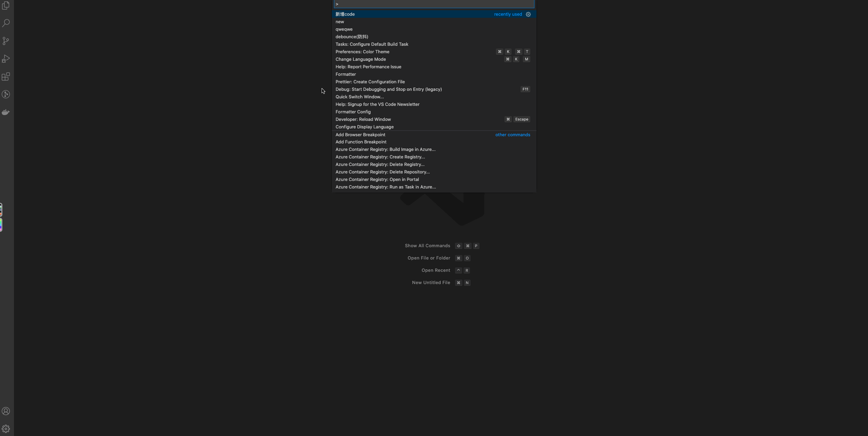
Task: Configure keybinding gear for 新增code command
Action: [x=528, y=14]
